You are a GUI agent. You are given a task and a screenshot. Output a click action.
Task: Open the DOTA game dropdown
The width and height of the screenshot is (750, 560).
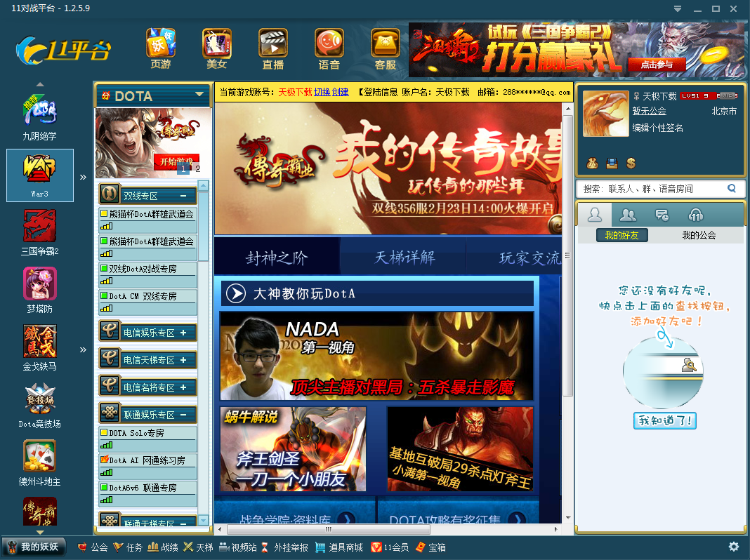(x=199, y=95)
